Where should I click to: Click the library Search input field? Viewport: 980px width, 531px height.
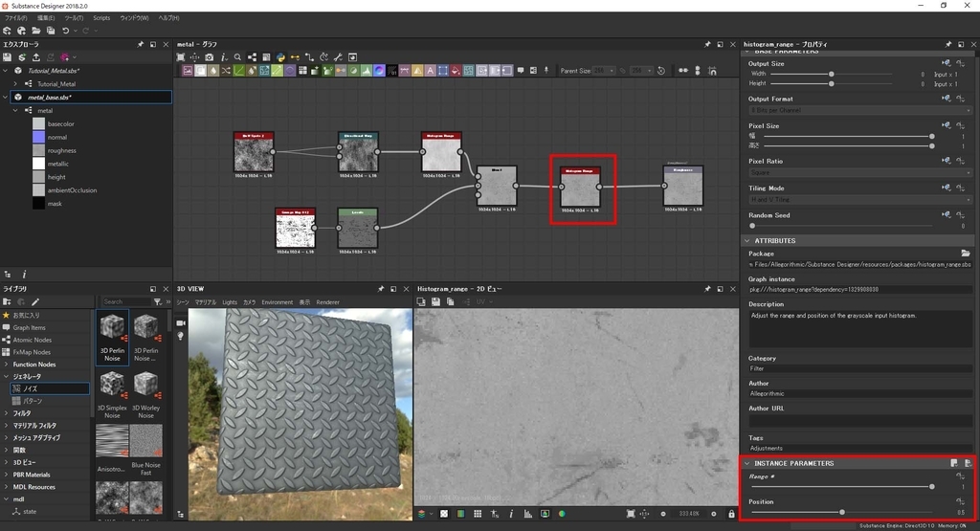click(x=125, y=301)
